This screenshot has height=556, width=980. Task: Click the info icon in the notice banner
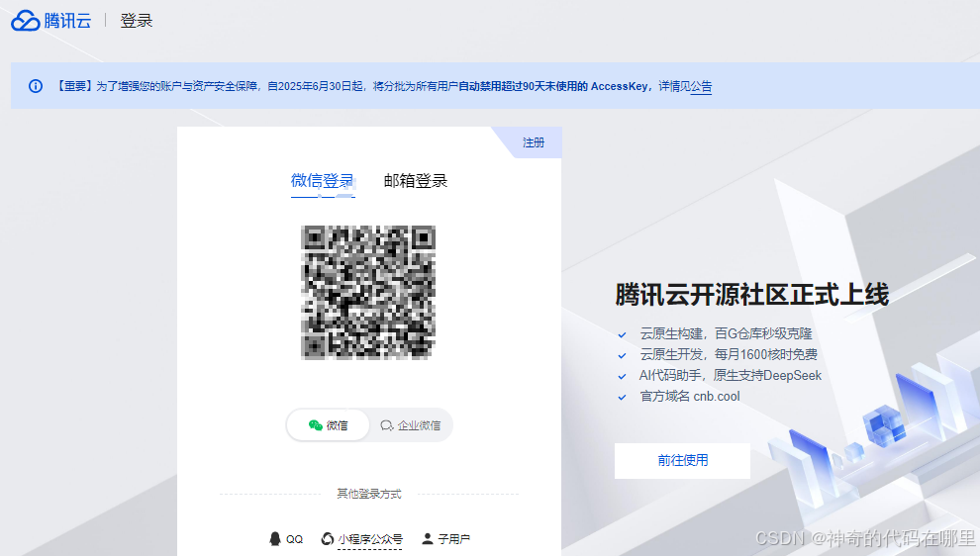click(36, 86)
